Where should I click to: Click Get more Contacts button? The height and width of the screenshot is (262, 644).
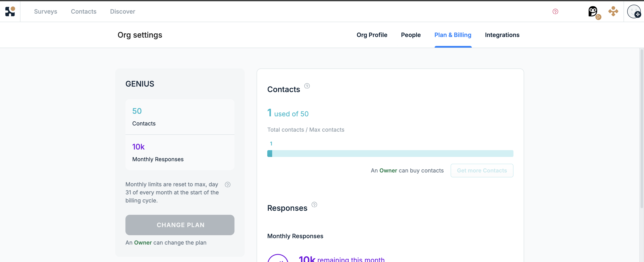click(x=482, y=171)
